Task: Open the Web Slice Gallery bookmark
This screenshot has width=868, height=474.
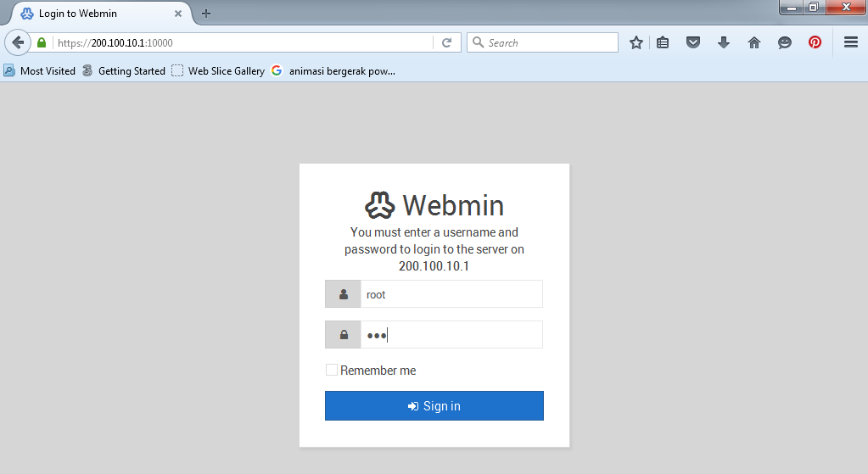Action: pos(218,70)
